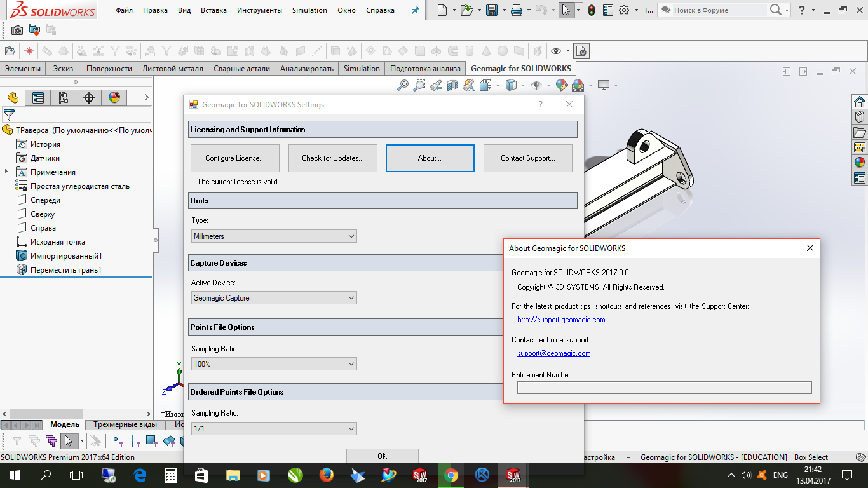Click the Geomagic scan wizard star icon
The height and width of the screenshot is (488, 868).
point(29,51)
